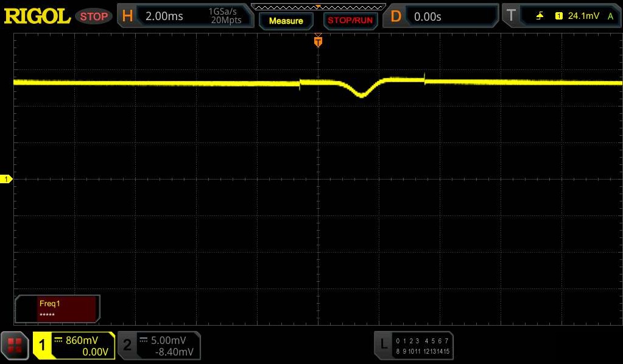Open the Measure menu
Viewport: 623px width, 364px height.
click(286, 21)
